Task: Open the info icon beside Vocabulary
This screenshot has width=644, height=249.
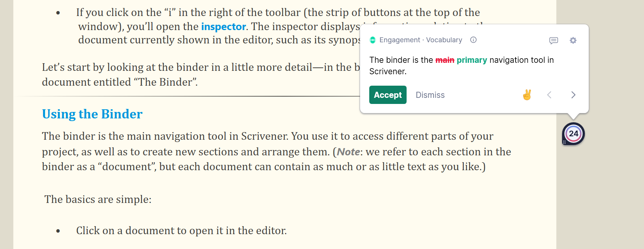Action: click(473, 40)
